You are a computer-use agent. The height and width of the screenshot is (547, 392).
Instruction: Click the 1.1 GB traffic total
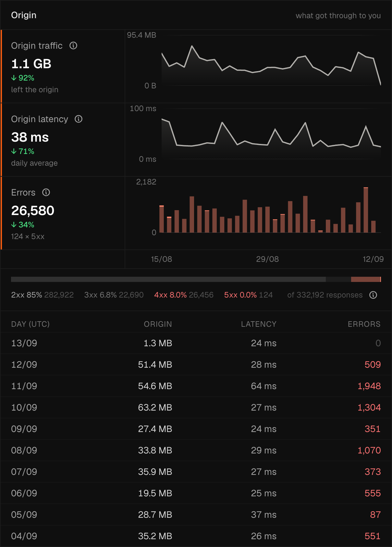31,64
